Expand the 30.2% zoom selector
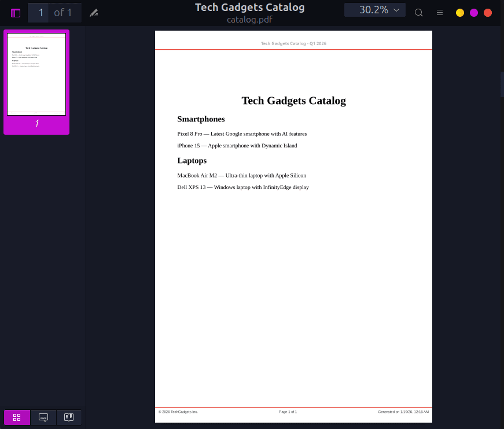The image size is (504, 429). (x=374, y=9)
